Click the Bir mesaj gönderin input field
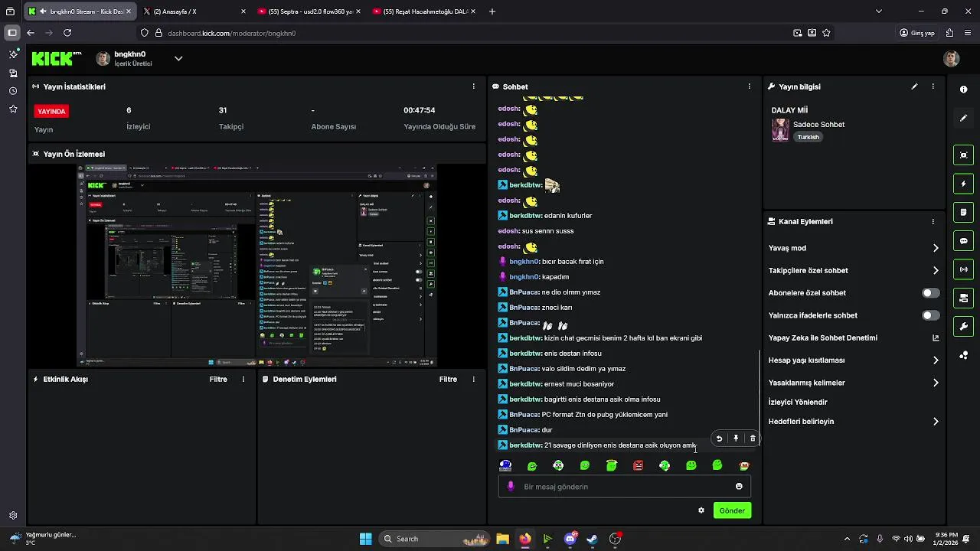This screenshot has width=980, height=551. [x=624, y=487]
